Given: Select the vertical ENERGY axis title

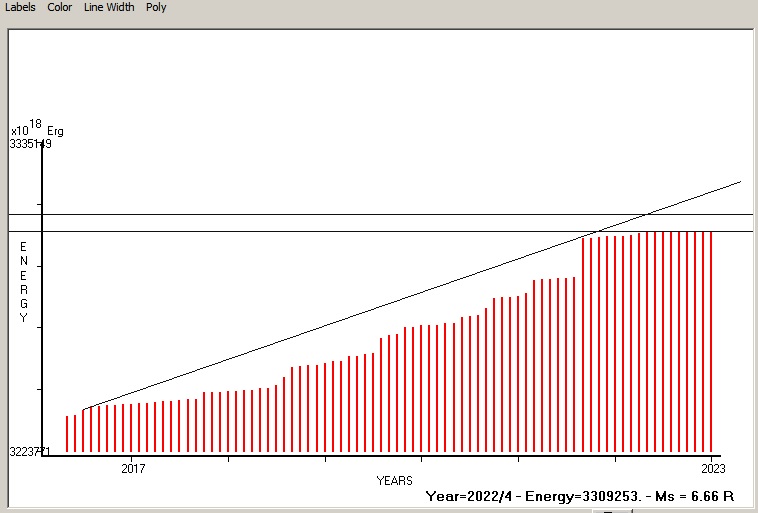Looking at the screenshot, I should point(24,282).
